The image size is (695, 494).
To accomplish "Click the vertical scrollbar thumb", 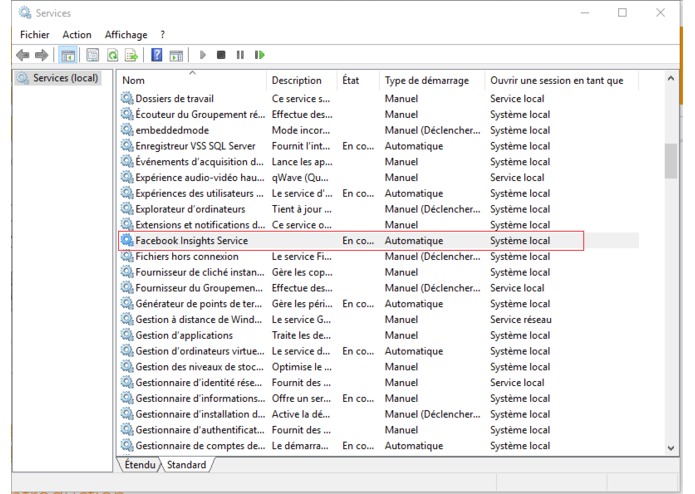I will pyautogui.click(x=671, y=161).
